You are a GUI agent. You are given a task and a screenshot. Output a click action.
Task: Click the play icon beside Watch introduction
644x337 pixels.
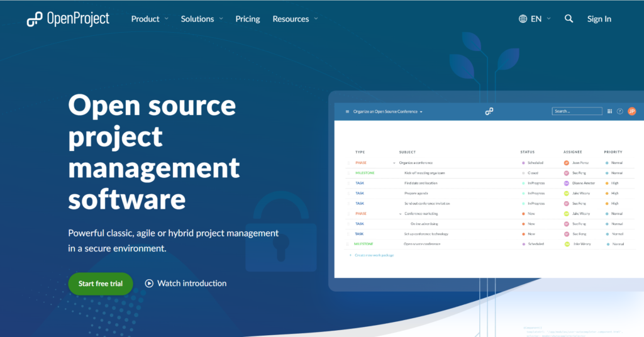(x=149, y=284)
